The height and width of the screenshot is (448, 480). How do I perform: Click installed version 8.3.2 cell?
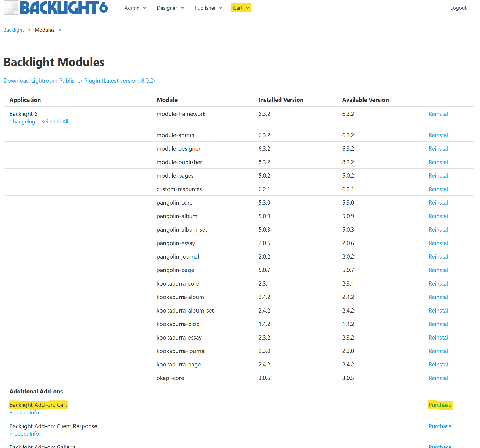pyautogui.click(x=264, y=162)
